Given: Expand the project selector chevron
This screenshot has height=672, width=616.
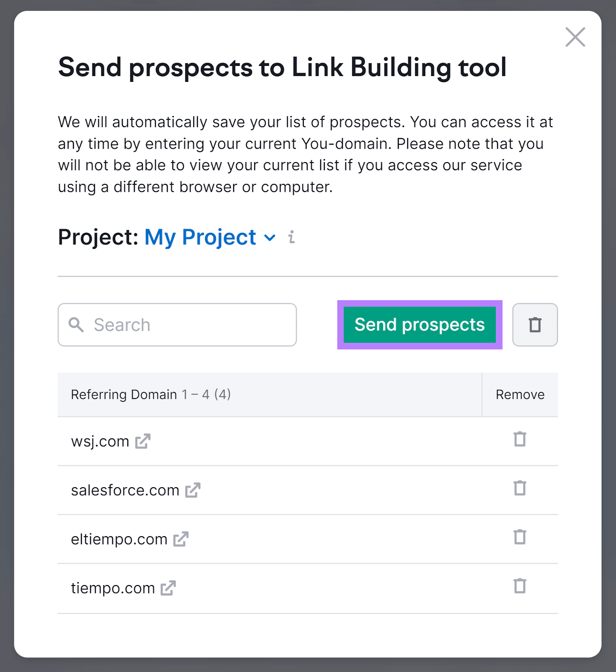Looking at the screenshot, I should [269, 238].
